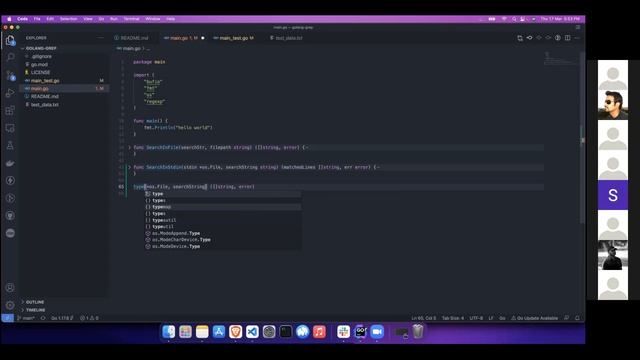This screenshot has width=640, height=360.
Task: Open the Search view in activity bar
Action: coord(10,57)
